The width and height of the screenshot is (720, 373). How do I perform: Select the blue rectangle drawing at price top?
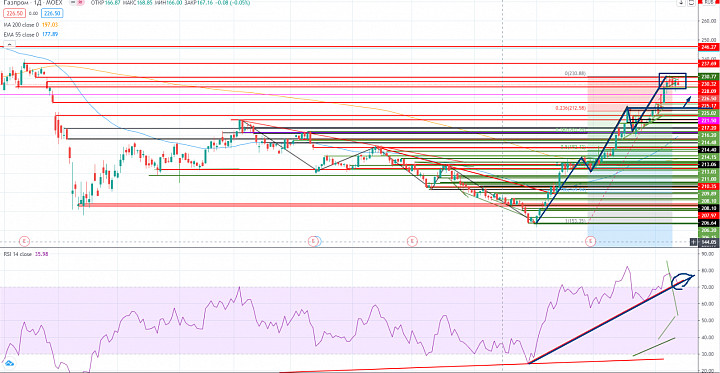[x=672, y=80]
